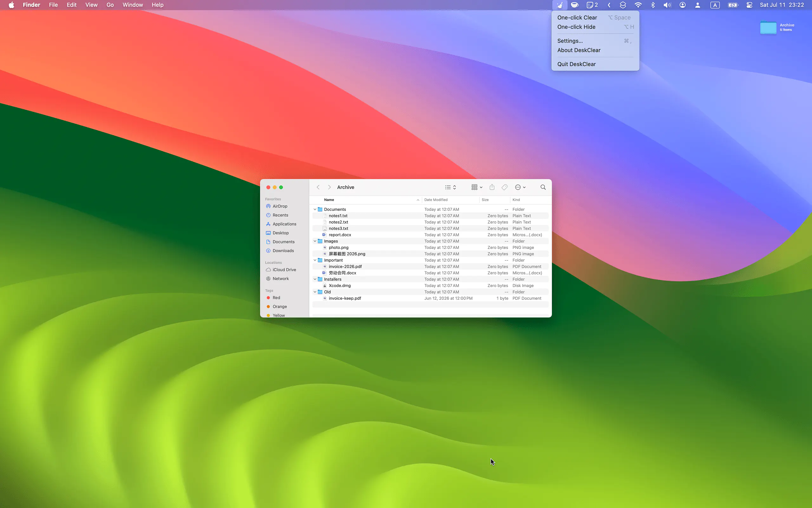Open the Finder search field icon
The image size is (812, 508).
[x=543, y=187]
